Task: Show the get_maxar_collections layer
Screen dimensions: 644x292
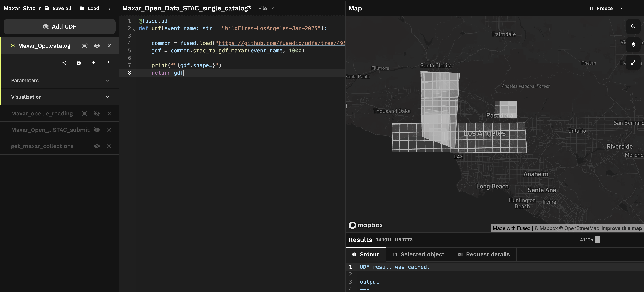Action: pyautogui.click(x=97, y=146)
